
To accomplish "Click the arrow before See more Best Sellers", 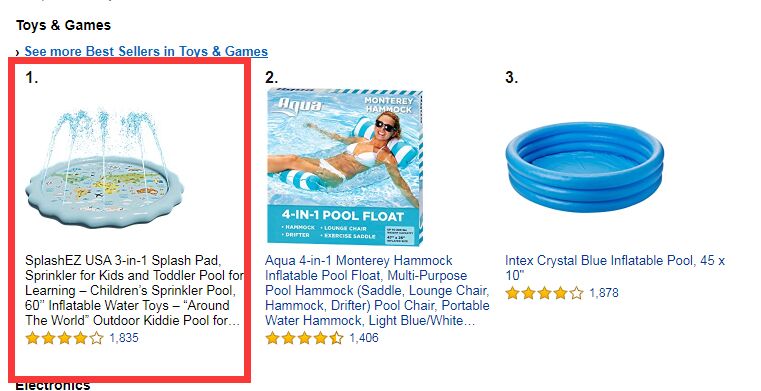I will pyautogui.click(x=18, y=52).
